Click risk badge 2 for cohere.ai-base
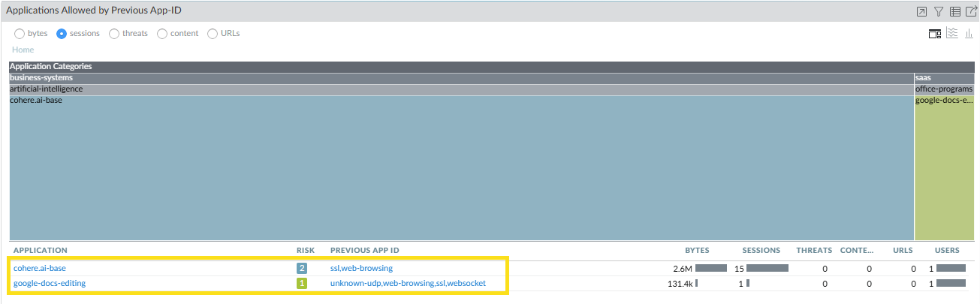980x304 pixels. click(x=302, y=268)
